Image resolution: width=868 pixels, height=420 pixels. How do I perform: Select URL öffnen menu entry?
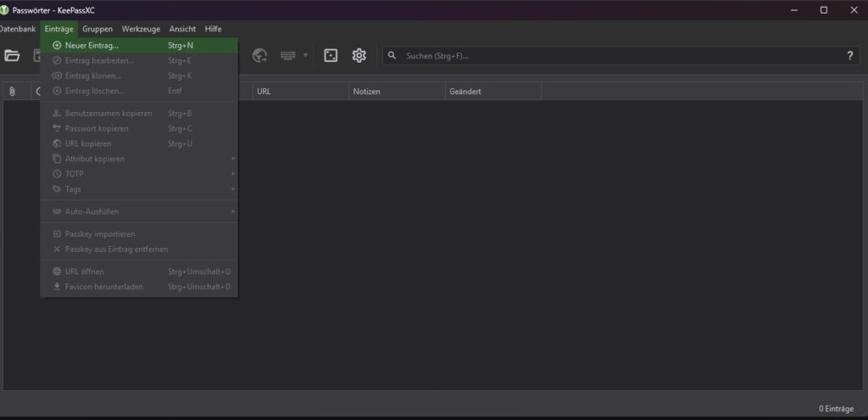[140, 272]
